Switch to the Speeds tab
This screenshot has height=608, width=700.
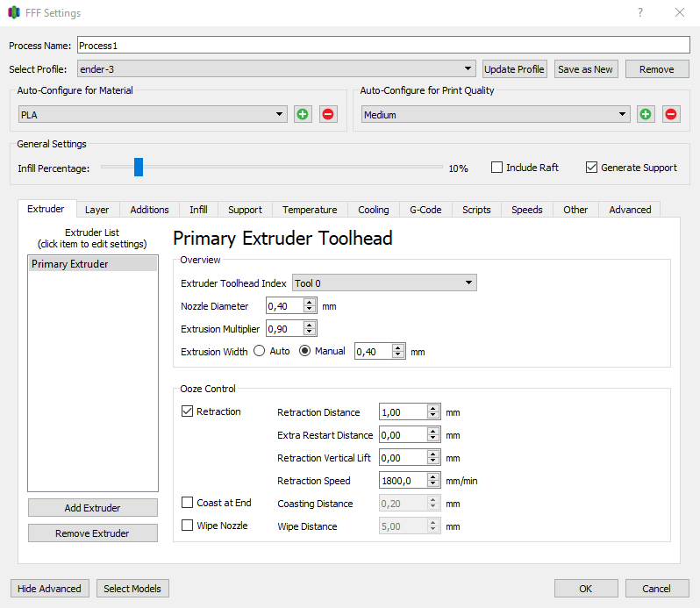pos(527,210)
